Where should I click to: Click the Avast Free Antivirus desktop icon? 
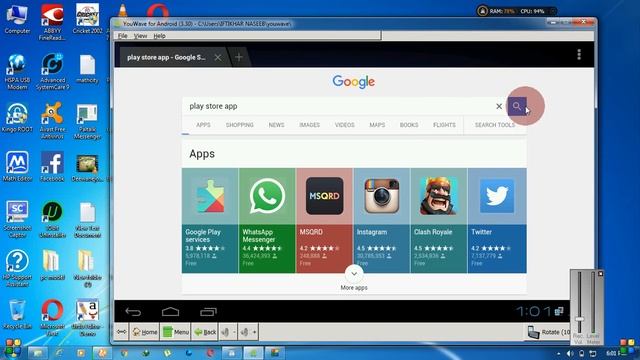tap(52, 121)
